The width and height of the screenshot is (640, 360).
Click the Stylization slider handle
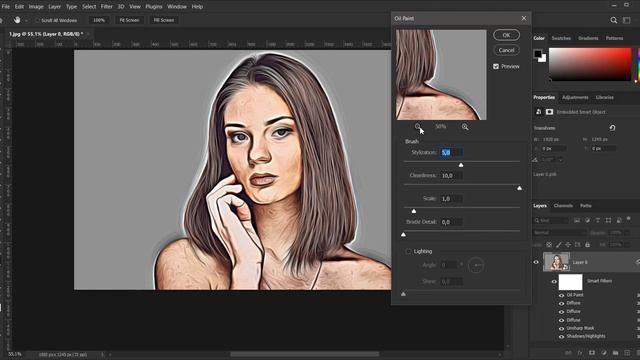pos(461,165)
